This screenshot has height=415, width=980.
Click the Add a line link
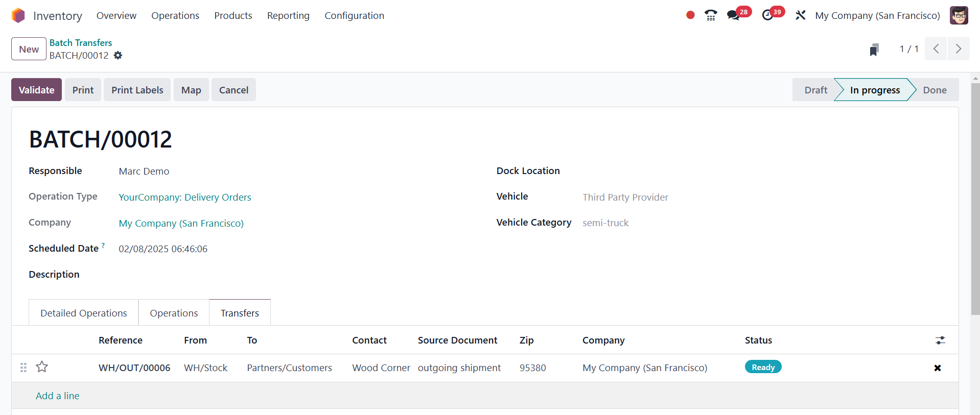click(57, 396)
